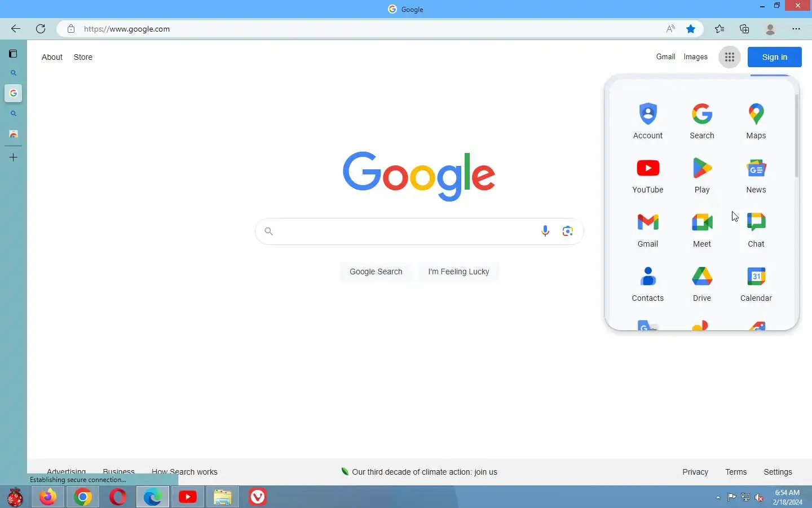The image size is (812, 508).
Task: Click the Sign in button
Action: point(774,57)
